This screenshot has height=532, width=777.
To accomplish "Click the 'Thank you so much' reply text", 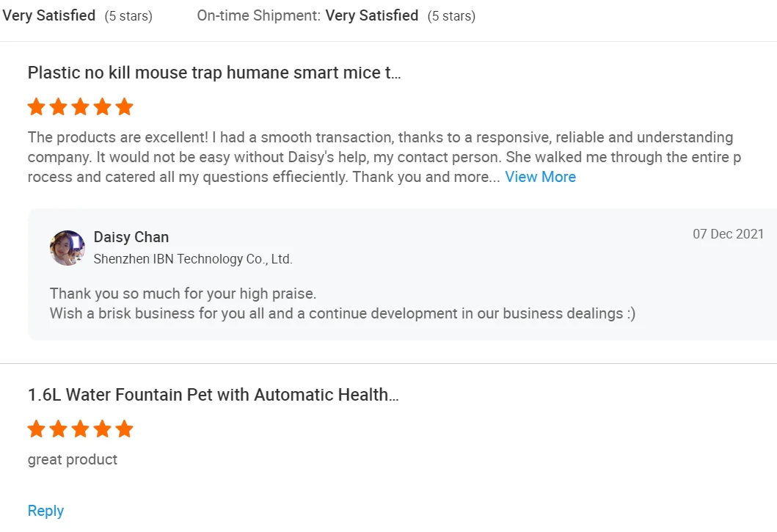I will 183,294.
